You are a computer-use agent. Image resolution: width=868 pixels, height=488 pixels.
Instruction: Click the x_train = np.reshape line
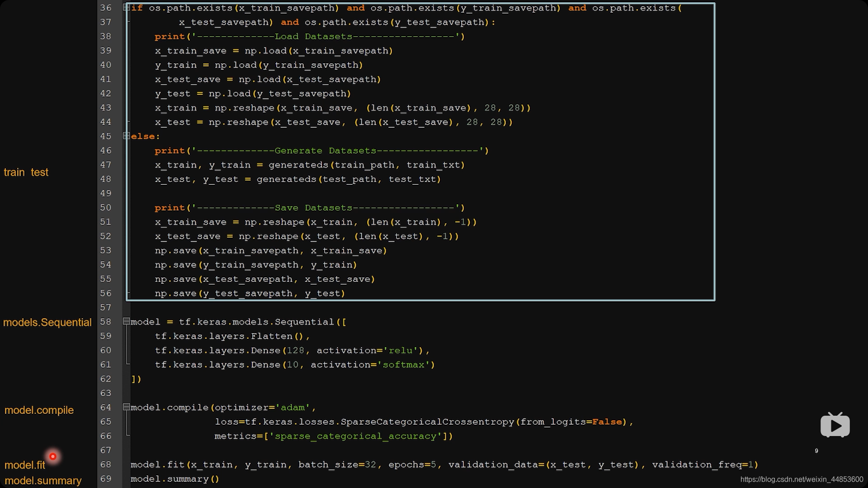click(343, 108)
